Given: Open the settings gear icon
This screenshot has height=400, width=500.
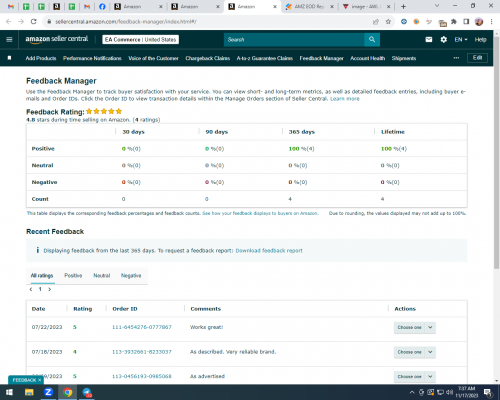Looking at the screenshot, I should (443, 40).
